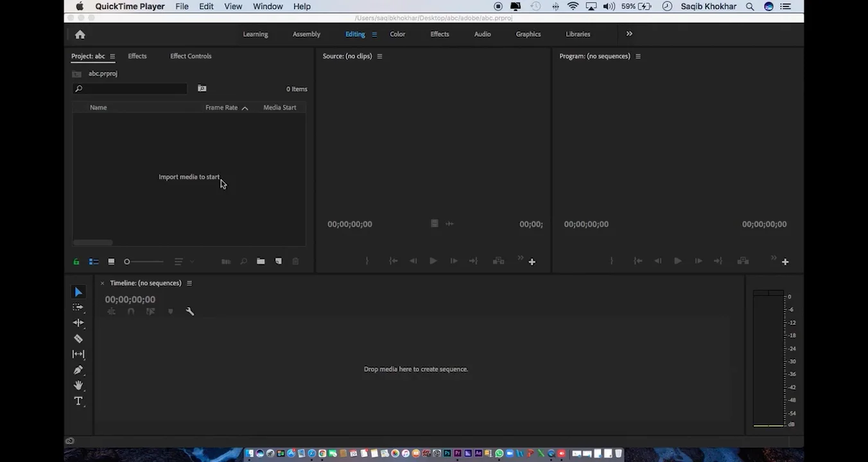Click the folder icon beside abc.prproj
Viewport: 868px width, 462px height.
(x=77, y=74)
